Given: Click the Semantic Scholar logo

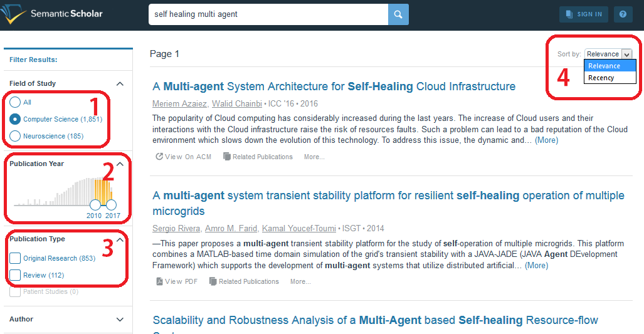Looking at the screenshot, I should pos(52,14).
